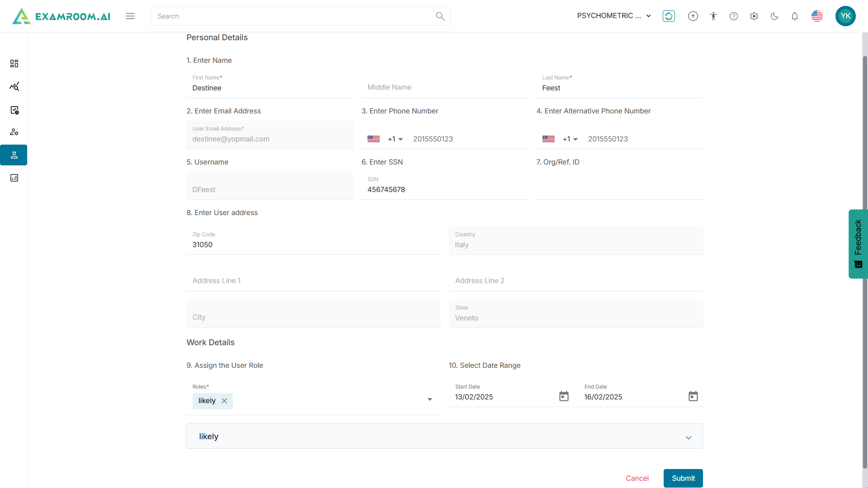Viewport: 868px width, 488px height.
Task: Toggle the hamburger menu sidebar
Action: 130,16
